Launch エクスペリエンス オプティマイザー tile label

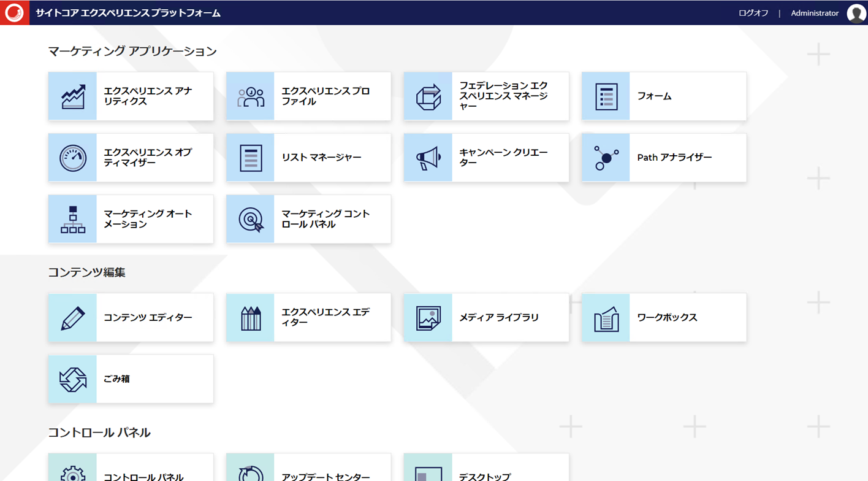point(148,158)
